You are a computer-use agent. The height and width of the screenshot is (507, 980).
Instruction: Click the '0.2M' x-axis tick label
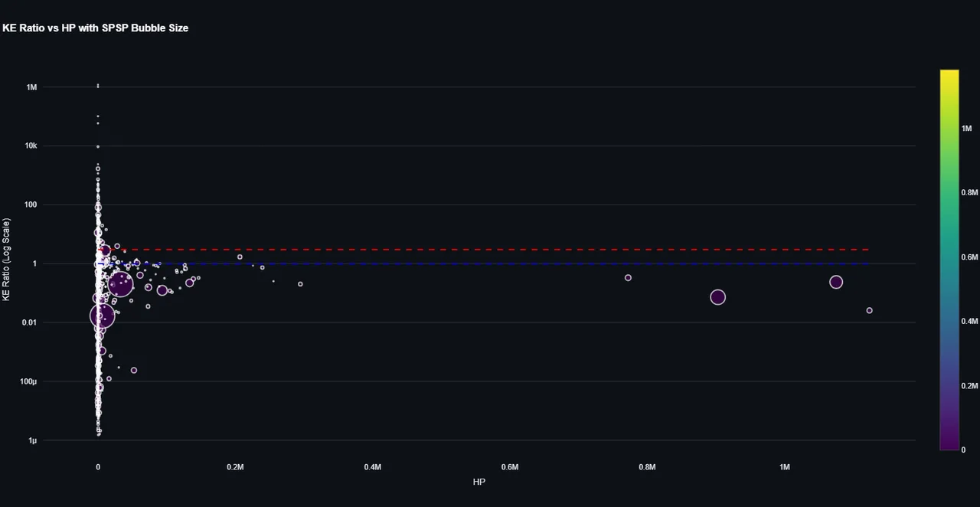(x=235, y=467)
